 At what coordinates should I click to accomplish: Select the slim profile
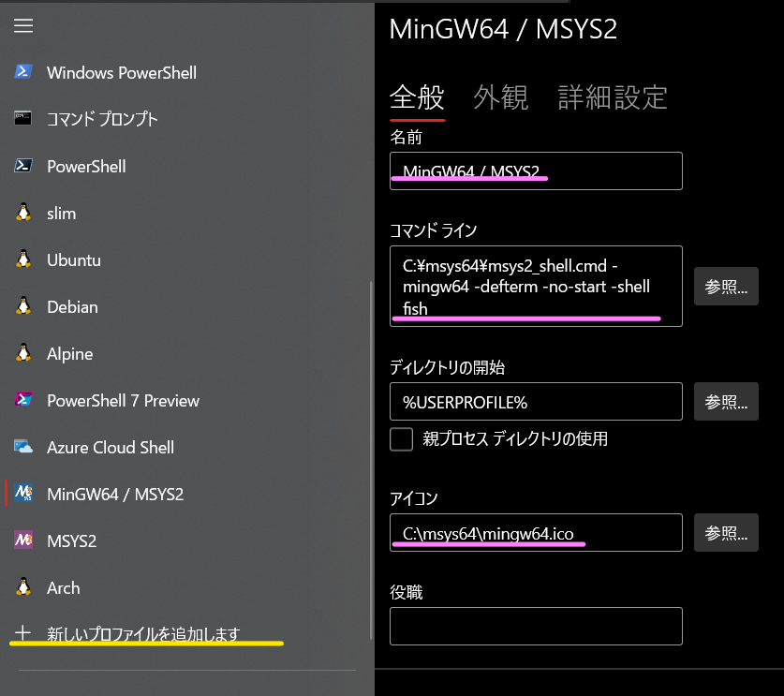(187, 213)
